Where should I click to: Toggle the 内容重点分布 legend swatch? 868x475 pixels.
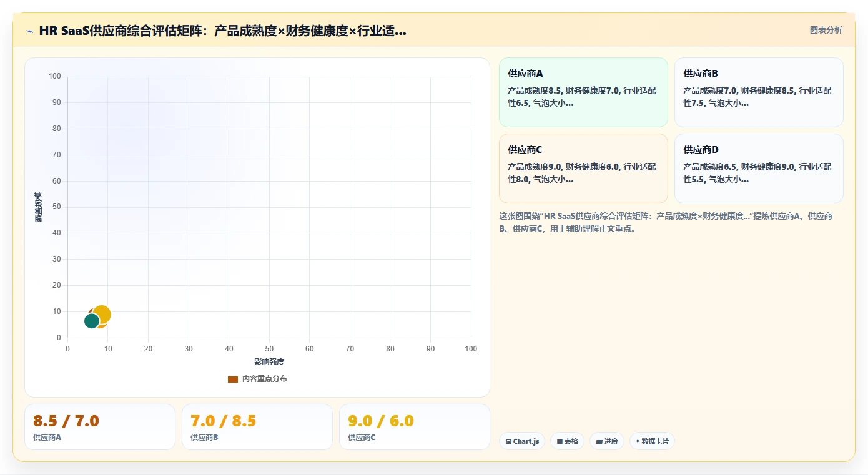[233, 379]
